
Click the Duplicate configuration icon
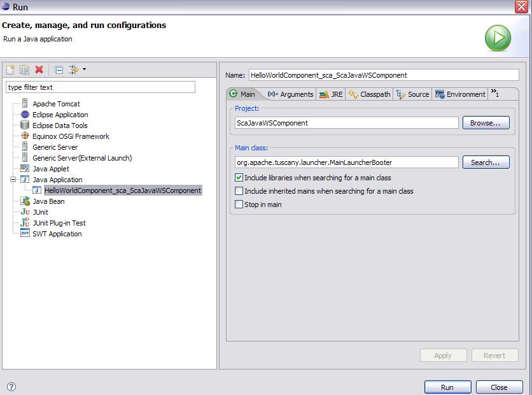point(24,69)
